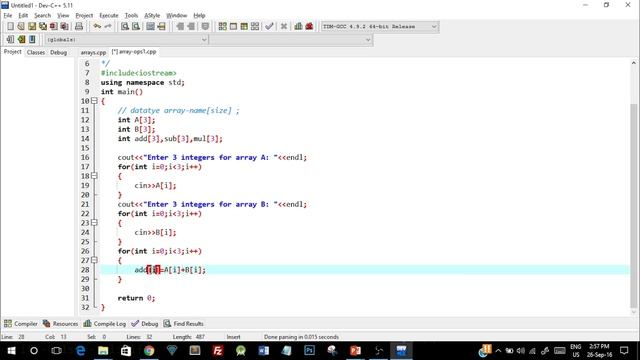Collapse the for loop block at line 23
The height and width of the screenshot is (360, 640).
coord(94,223)
